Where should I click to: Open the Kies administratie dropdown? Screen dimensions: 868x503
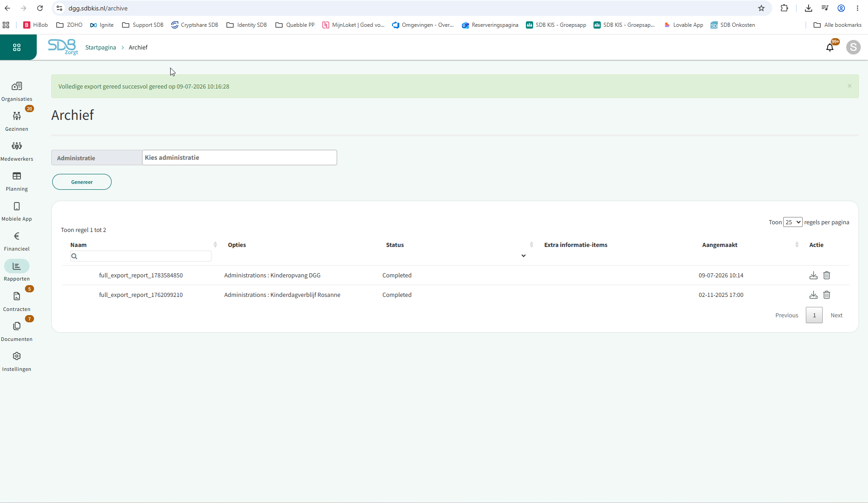point(240,158)
